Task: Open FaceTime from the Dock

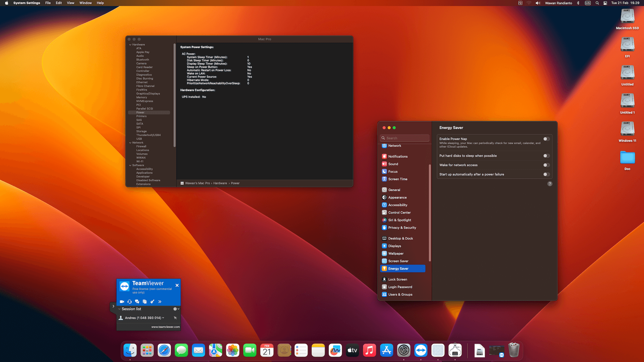Action: point(250,351)
